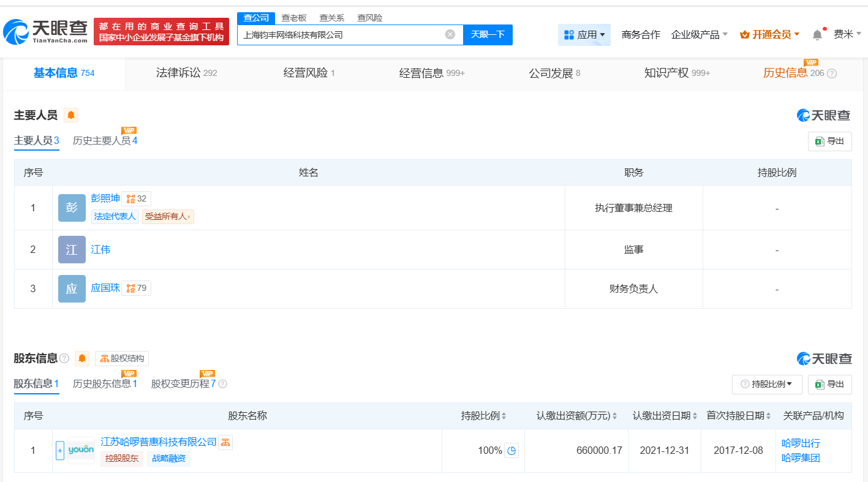
Task: Click the orange alert bell beside 股东信息
Action: 82,358
